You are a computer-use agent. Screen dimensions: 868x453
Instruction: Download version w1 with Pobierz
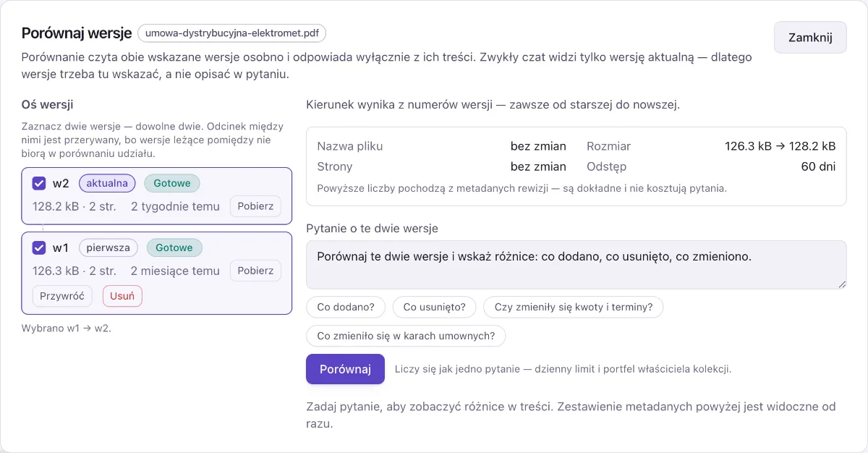[255, 271]
